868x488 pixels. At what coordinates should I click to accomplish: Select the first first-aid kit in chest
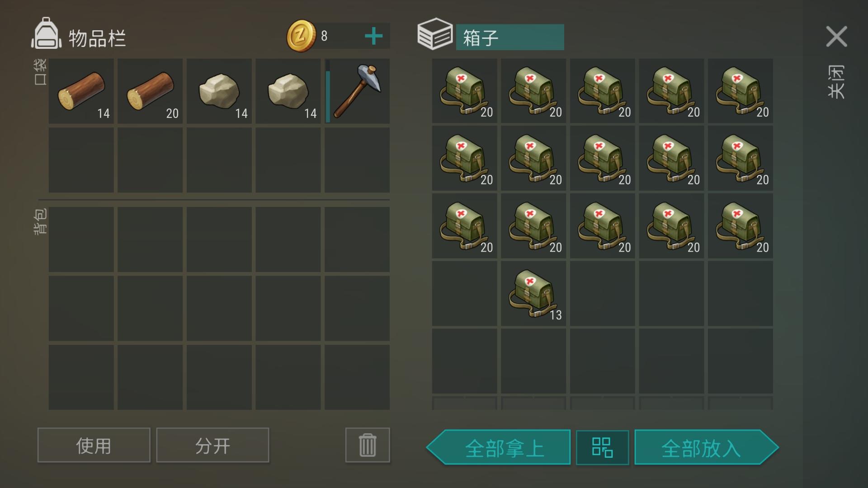pyautogui.click(x=464, y=91)
